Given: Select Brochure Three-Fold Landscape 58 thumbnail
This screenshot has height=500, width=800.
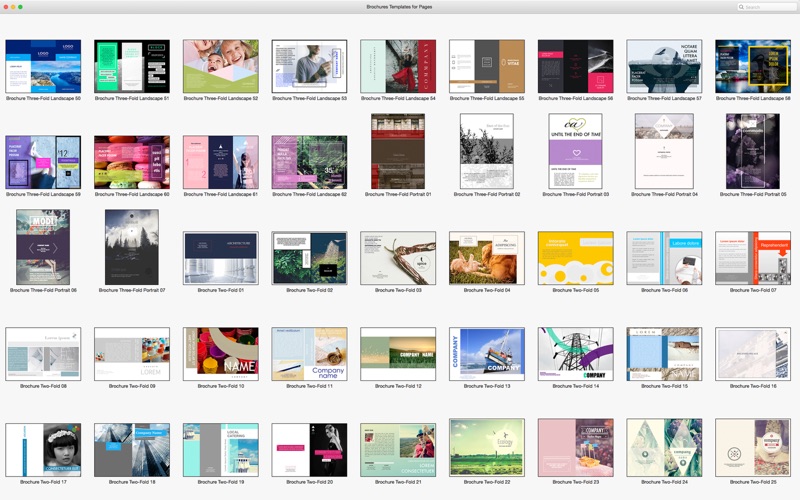Looking at the screenshot, I should pos(753,66).
